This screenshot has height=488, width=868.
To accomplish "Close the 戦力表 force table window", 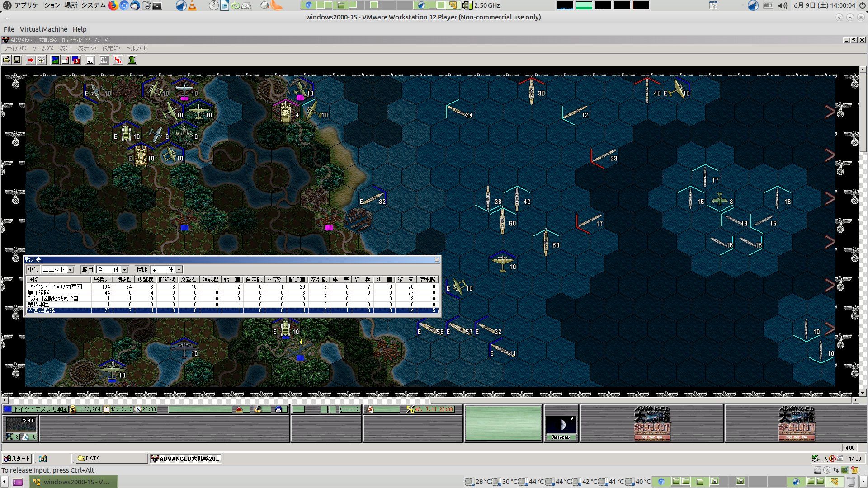I will click(x=437, y=260).
